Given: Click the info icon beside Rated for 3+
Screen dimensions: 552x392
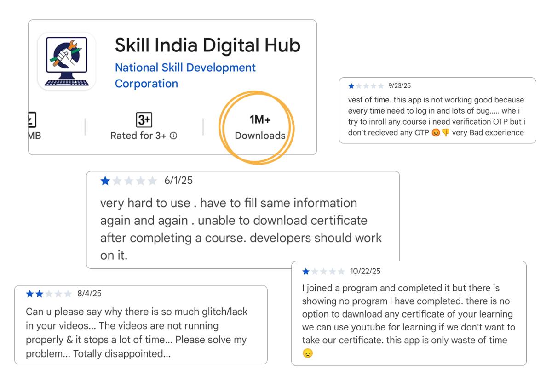Looking at the screenshot, I should [173, 136].
